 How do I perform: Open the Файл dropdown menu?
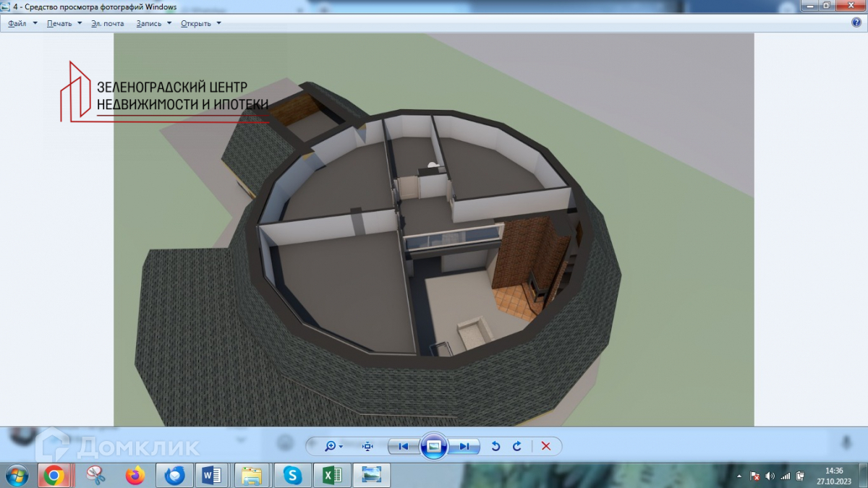(22, 23)
